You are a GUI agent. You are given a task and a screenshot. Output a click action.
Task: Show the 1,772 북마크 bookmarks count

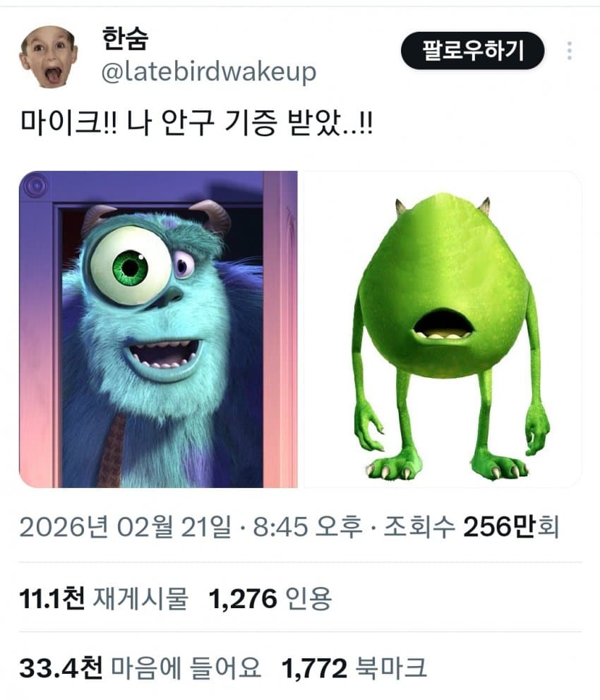pos(354,668)
